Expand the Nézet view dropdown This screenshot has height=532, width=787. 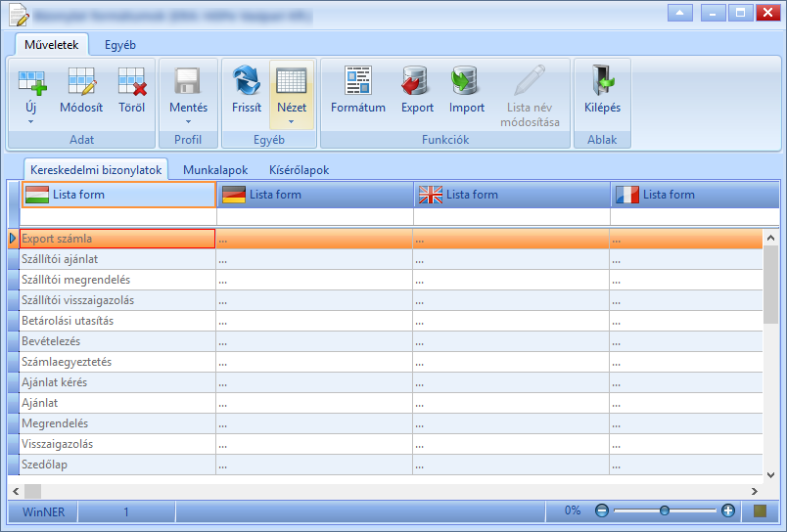pos(291,122)
